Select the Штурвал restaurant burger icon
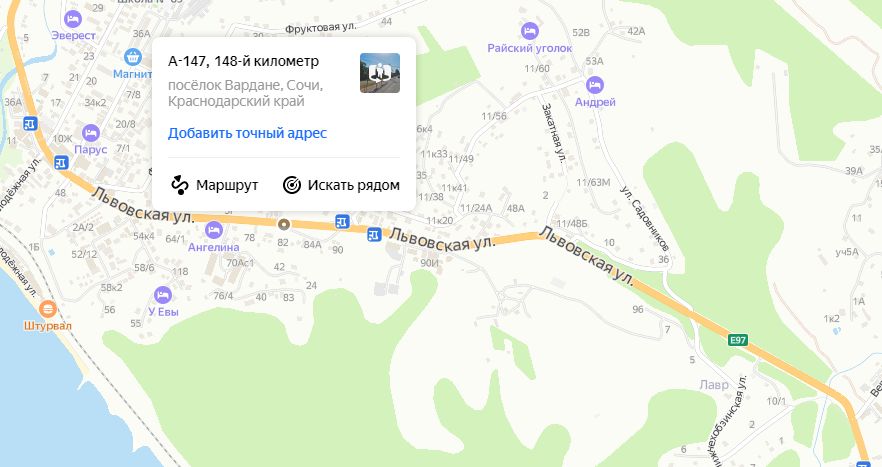882x467 pixels. click(48, 308)
